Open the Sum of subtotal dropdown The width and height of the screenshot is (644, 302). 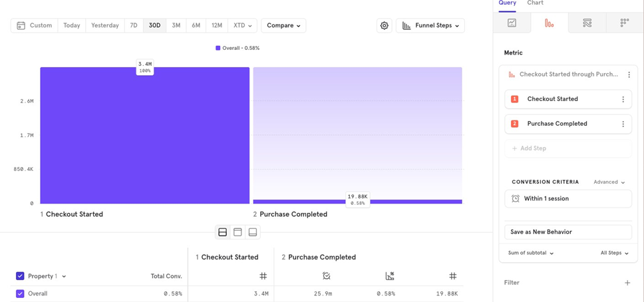(531, 253)
